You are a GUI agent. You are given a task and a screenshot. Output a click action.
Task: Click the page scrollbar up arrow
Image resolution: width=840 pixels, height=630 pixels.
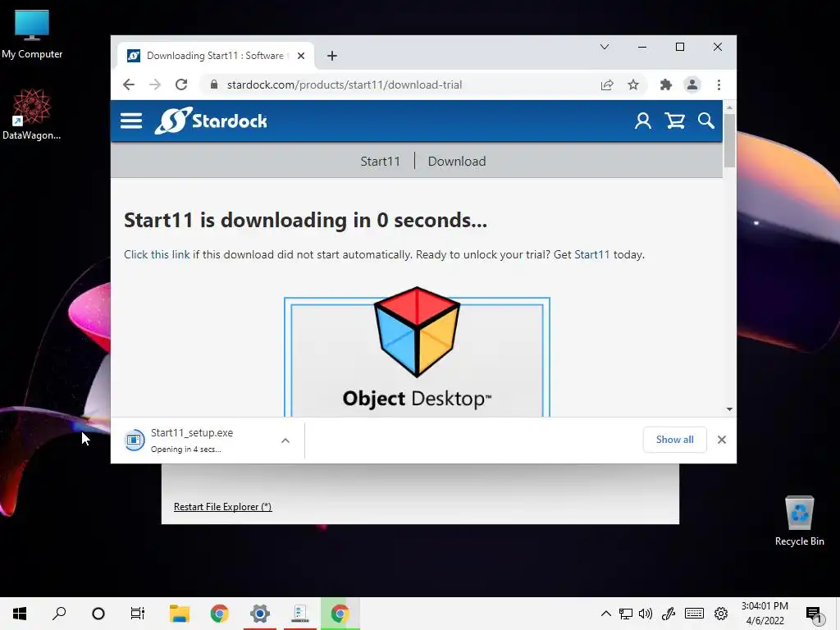(x=729, y=107)
